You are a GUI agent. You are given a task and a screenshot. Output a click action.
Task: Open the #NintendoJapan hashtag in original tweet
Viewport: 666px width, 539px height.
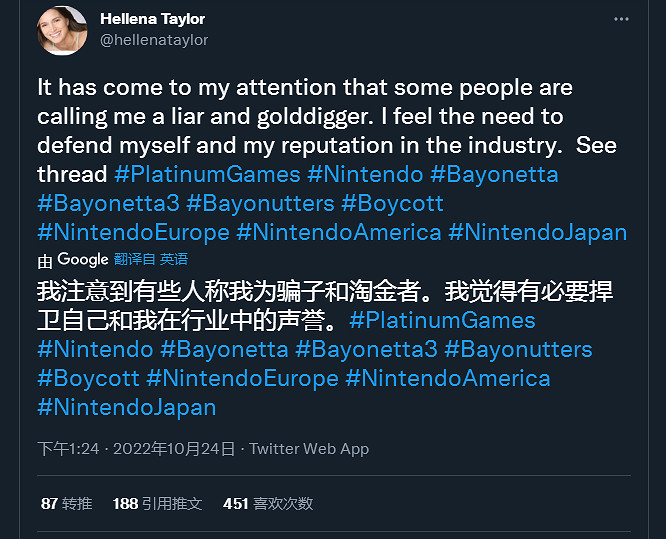point(538,232)
